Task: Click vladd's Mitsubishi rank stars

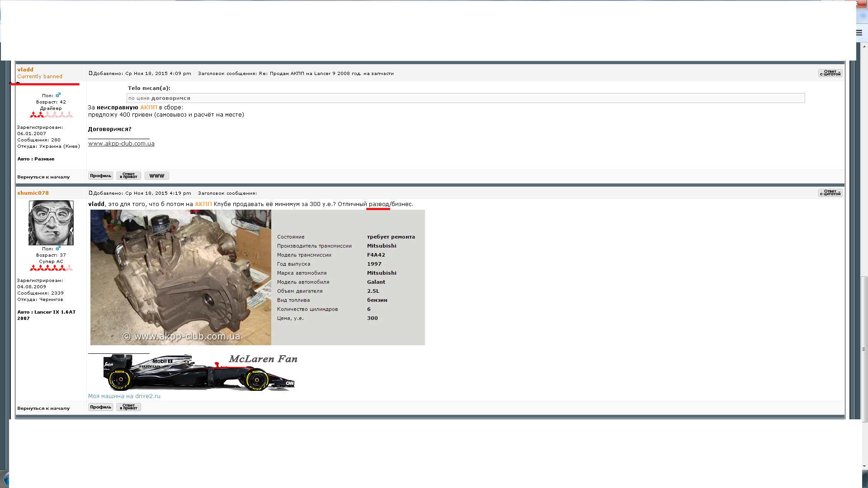Action: coord(51,115)
